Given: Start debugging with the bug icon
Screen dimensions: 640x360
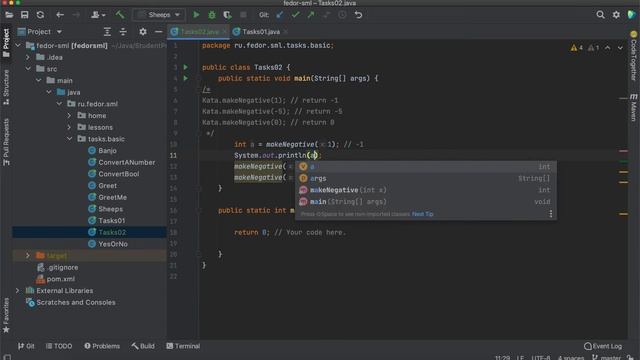Looking at the screenshot, I should [212, 15].
